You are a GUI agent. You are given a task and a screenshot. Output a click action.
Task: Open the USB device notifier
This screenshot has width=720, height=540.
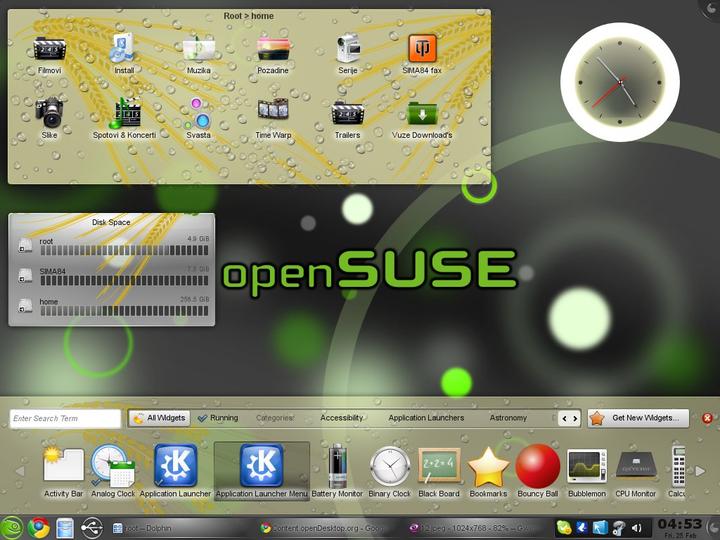(92, 528)
